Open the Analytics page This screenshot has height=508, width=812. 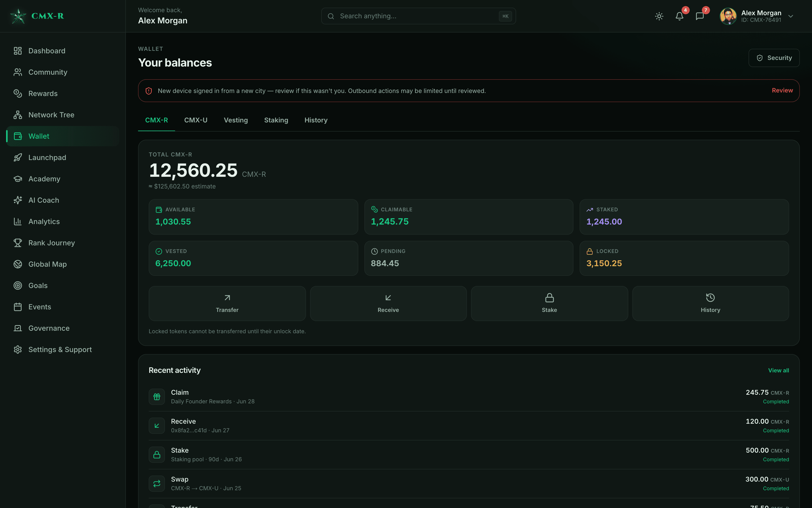click(x=62, y=221)
